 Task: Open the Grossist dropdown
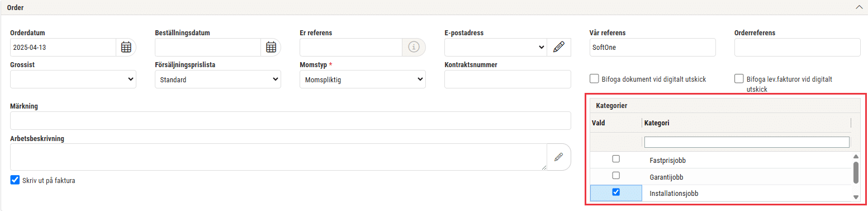[73, 79]
